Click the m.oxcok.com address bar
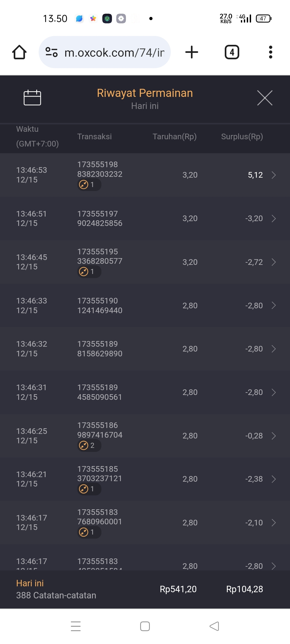The height and width of the screenshot is (644, 290). pos(114,53)
